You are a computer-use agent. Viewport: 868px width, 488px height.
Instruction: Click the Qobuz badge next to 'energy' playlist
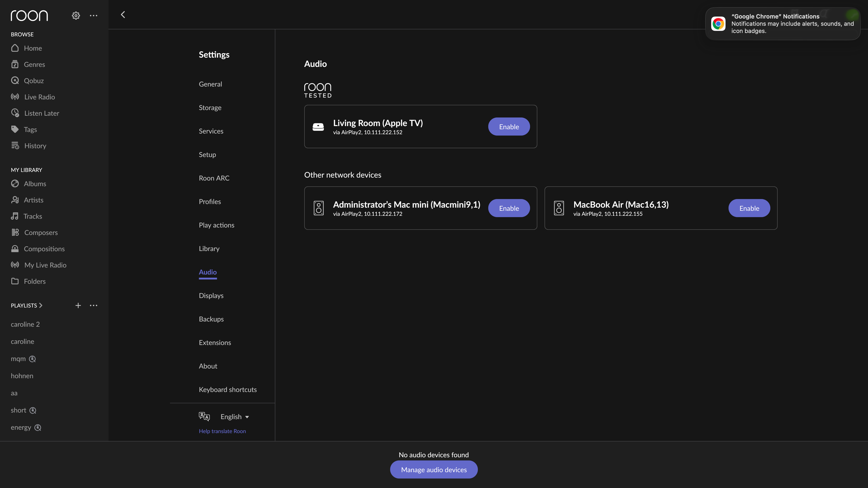[38, 428]
